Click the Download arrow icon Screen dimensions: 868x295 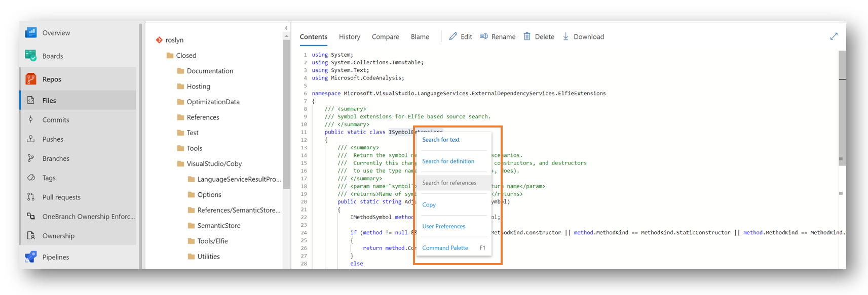566,36
